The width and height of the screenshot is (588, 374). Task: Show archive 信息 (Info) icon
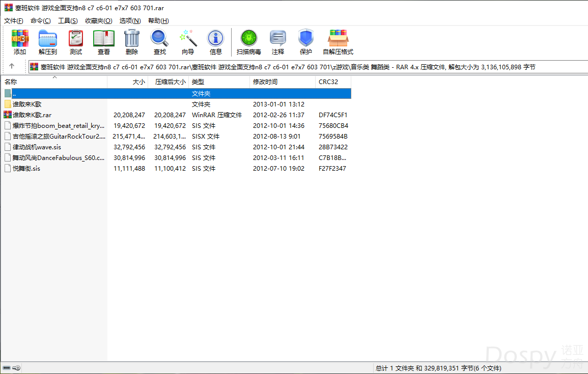pyautogui.click(x=216, y=42)
